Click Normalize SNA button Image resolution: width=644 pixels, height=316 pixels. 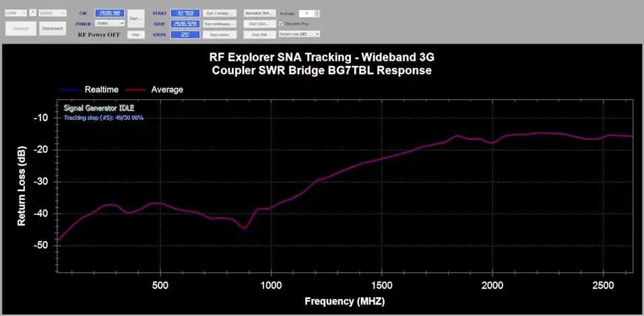click(x=259, y=13)
